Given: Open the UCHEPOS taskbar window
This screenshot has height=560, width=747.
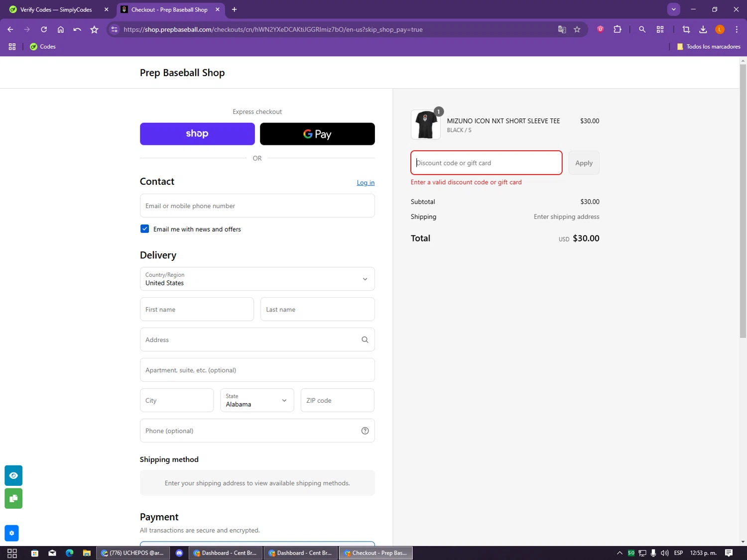Looking at the screenshot, I should click(132, 553).
